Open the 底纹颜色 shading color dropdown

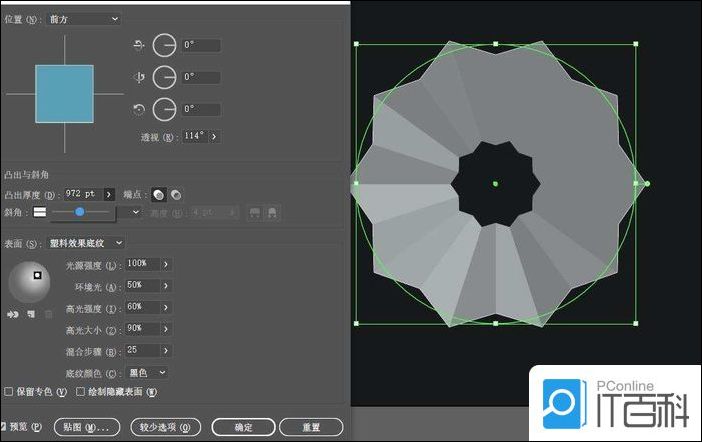(147, 373)
